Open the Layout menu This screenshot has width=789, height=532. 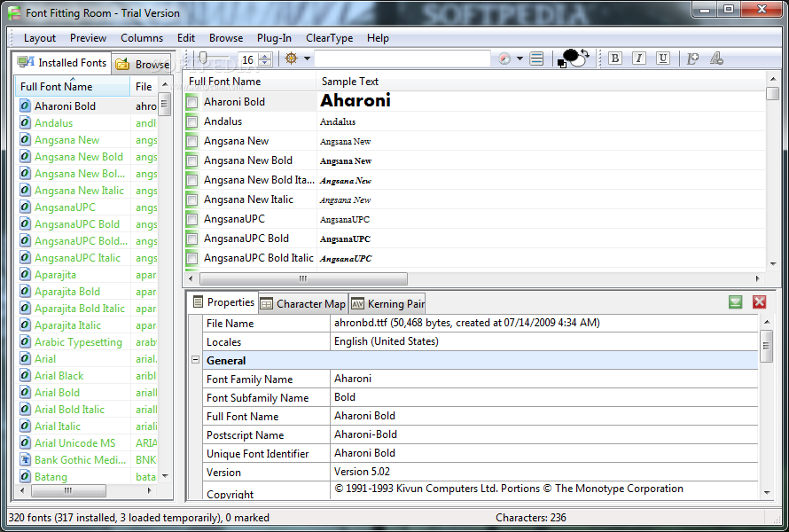pos(40,38)
